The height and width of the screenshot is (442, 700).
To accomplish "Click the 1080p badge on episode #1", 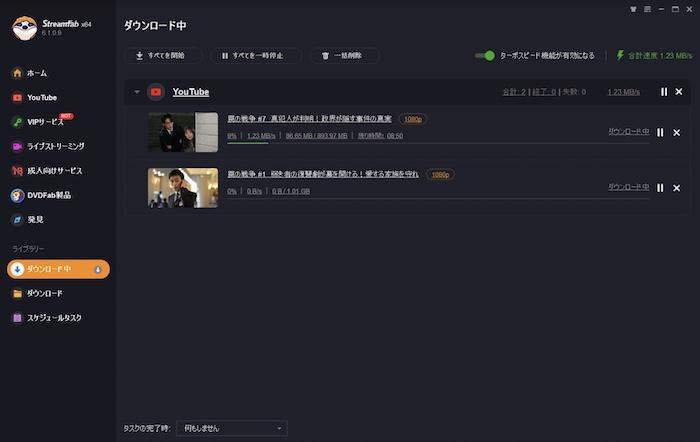I will coord(441,175).
